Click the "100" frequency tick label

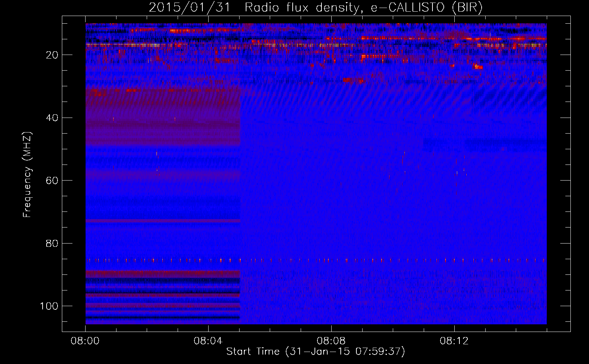49,306
